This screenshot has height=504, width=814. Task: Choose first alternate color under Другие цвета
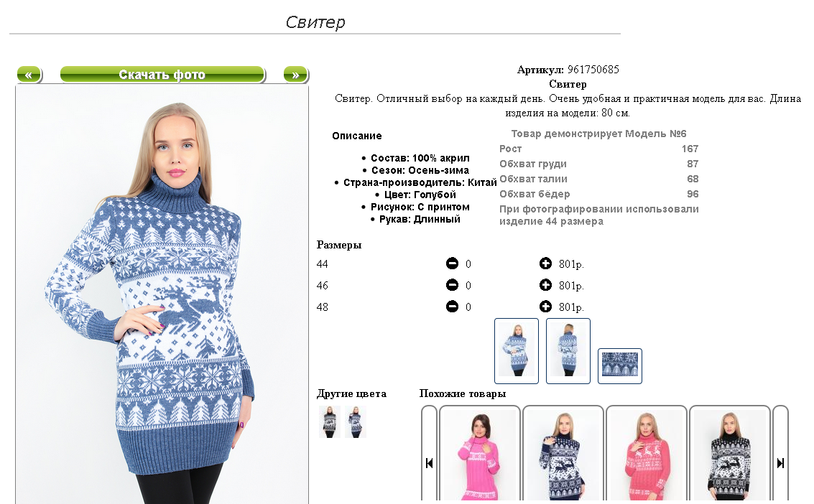click(x=330, y=422)
